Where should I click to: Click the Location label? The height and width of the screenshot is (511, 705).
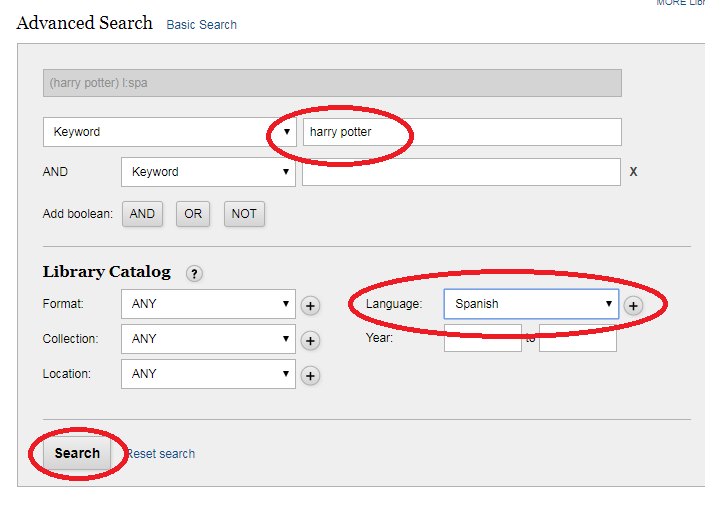pyautogui.click(x=67, y=374)
